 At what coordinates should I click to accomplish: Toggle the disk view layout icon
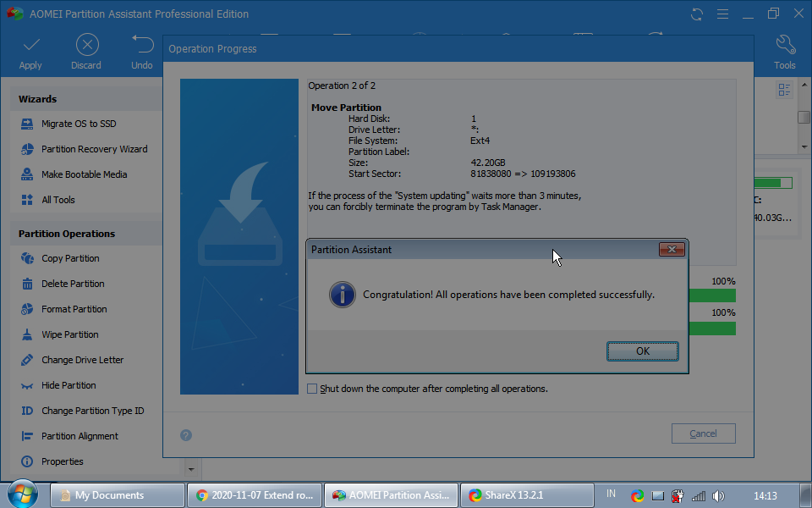coord(784,91)
